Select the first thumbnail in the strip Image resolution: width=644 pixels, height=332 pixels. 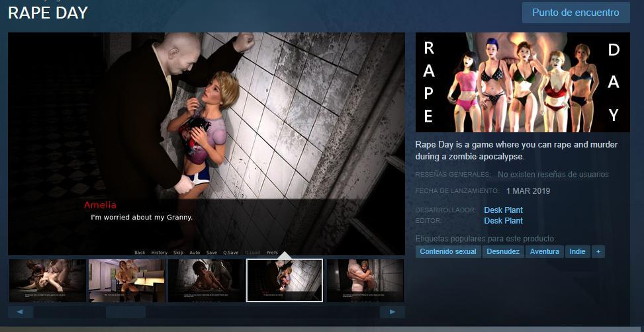tap(47, 280)
